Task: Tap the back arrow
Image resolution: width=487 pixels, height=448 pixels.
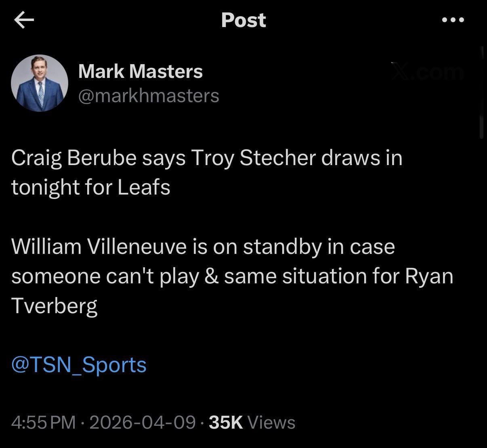Action: [24, 20]
